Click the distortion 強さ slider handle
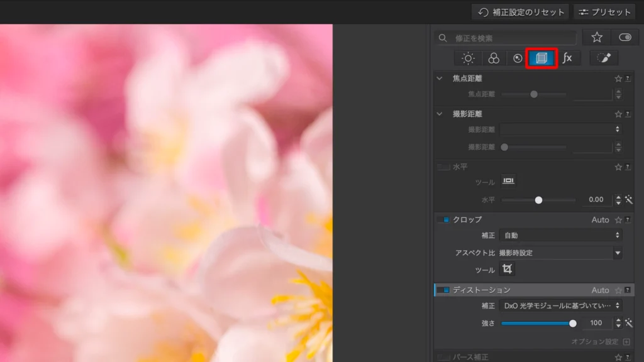 point(572,323)
